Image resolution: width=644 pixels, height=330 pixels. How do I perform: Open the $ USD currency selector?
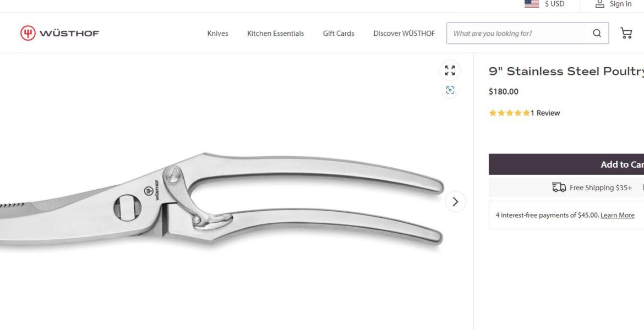point(554,4)
